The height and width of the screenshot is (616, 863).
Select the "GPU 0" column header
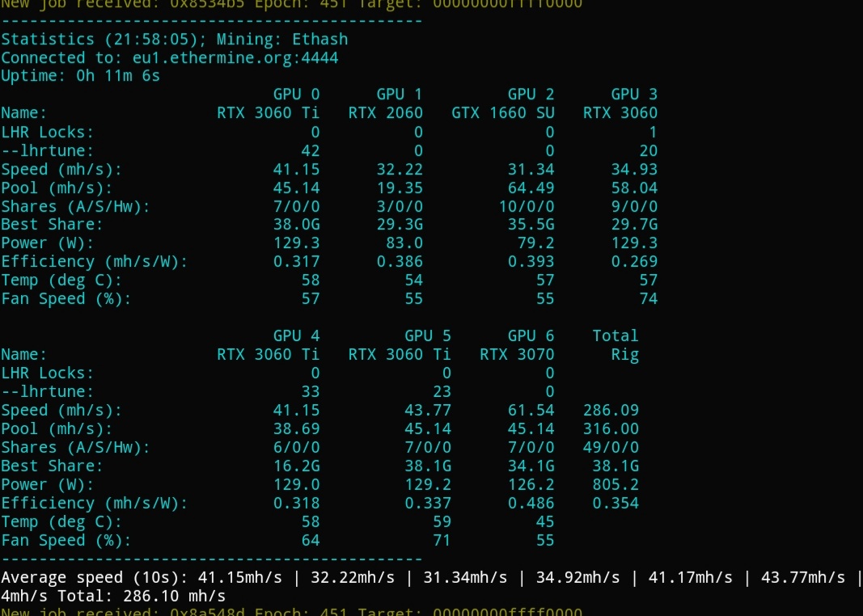296,95
